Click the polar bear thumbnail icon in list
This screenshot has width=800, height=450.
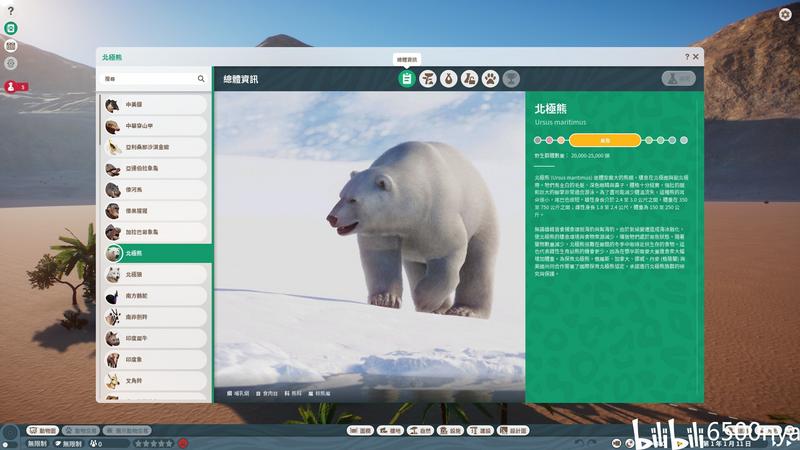pyautogui.click(x=113, y=253)
